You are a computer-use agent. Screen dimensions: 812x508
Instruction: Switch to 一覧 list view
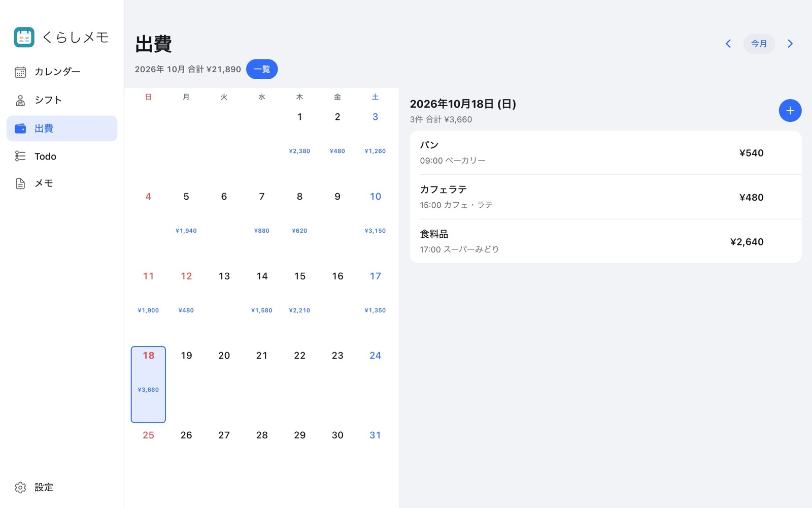tap(262, 69)
